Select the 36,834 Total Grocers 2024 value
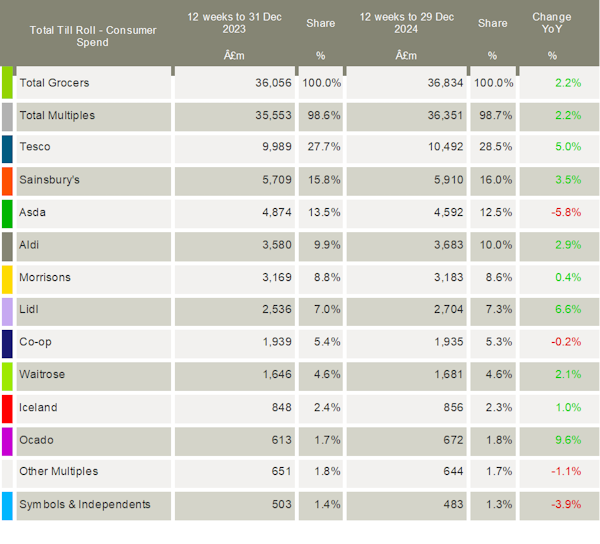 [445, 83]
